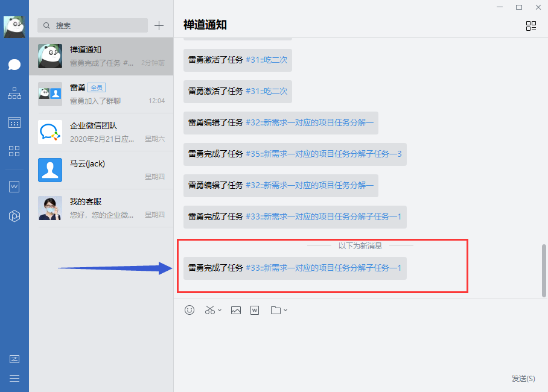Click the send image icon
548x392 pixels.
(x=236, y=310)
